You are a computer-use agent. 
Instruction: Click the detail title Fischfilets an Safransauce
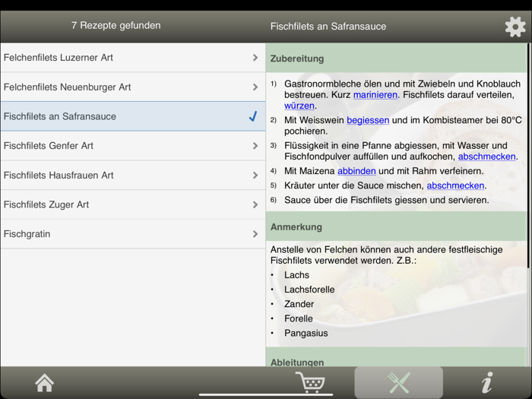click(x=328, y=27)
